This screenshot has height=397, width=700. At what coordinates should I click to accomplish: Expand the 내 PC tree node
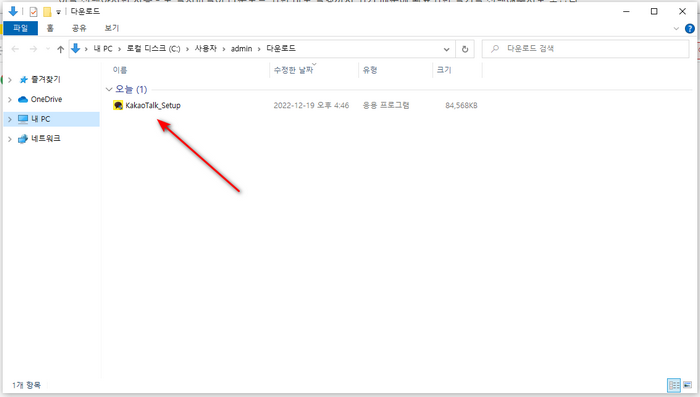[10, 119]
